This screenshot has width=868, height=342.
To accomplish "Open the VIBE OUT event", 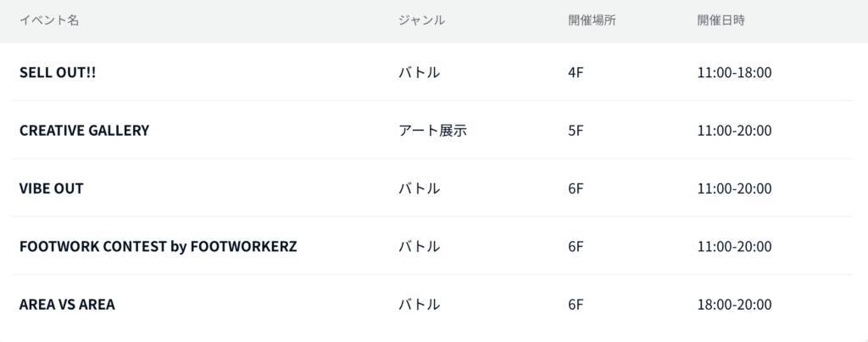I will coord(52,188).
